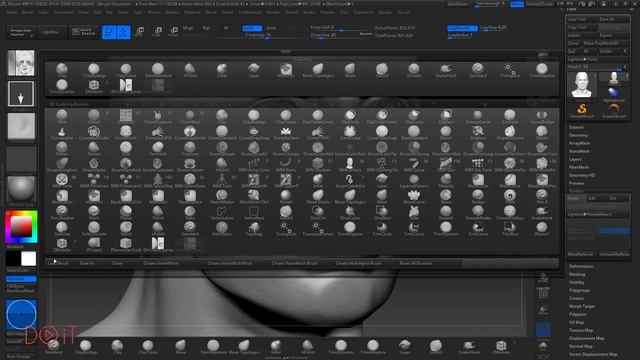Expand the FiberMesh sub-palette
Image resolution: width=640 pixels, height=360 pixels.
579,167
